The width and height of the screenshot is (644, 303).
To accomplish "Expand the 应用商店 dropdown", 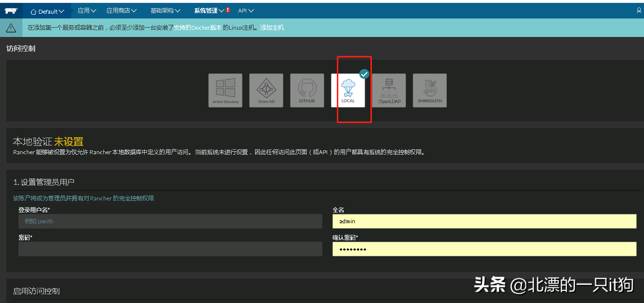I will click(121, 11).
